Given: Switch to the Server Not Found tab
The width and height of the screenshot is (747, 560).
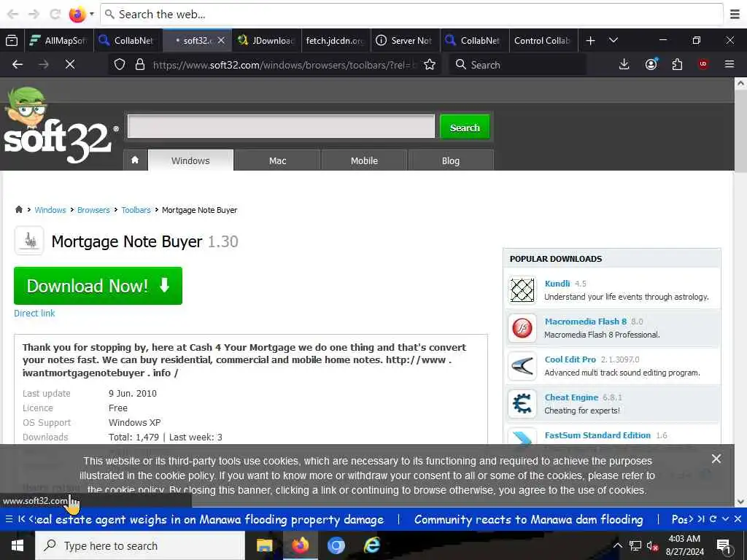Looking at the screenshot, I should pyautogui.click(x=406, y=41).
